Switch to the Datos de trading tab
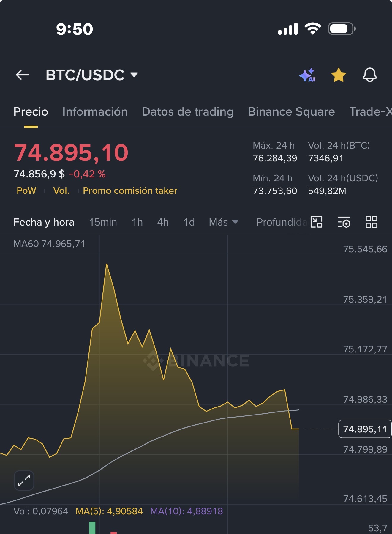Viewport: 392px width, 534px height. 188,112
